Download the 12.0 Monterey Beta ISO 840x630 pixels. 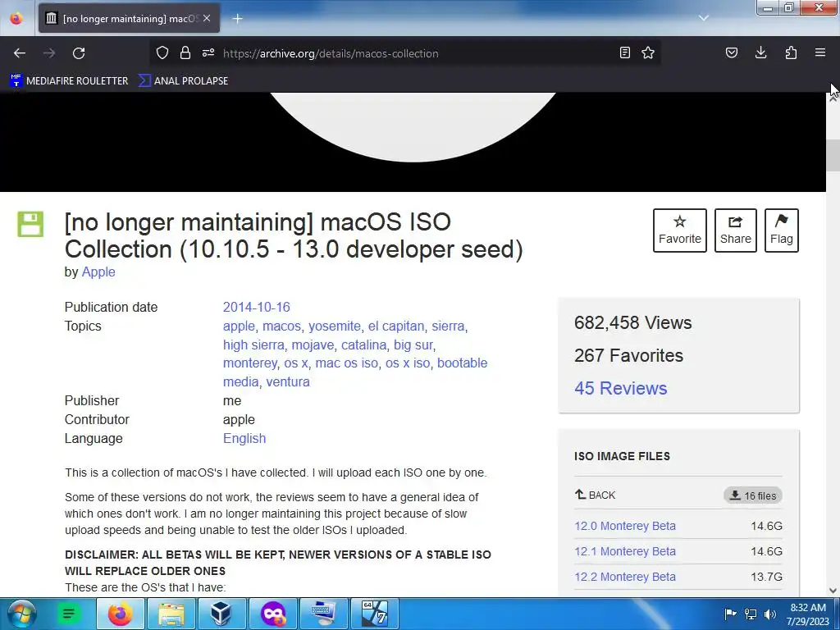[624, 526]
